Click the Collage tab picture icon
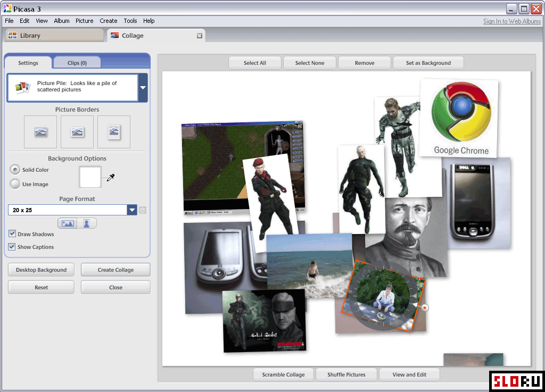 [115, 36]
